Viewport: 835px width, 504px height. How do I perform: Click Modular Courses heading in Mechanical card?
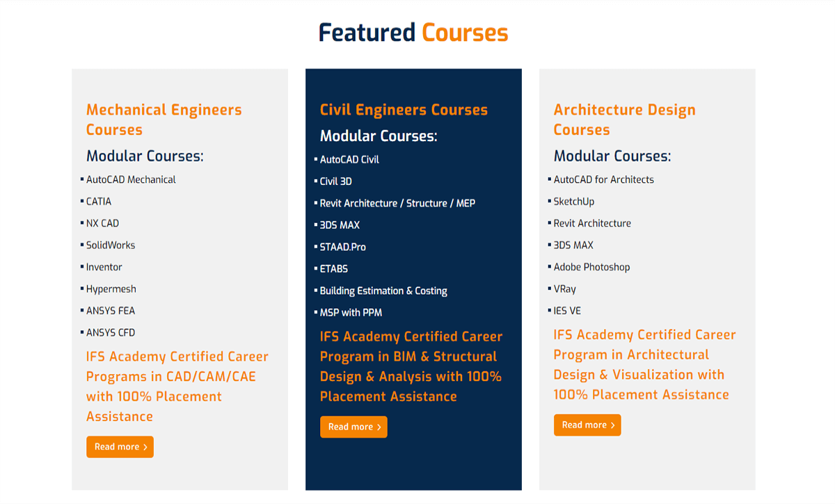point(145,156)
